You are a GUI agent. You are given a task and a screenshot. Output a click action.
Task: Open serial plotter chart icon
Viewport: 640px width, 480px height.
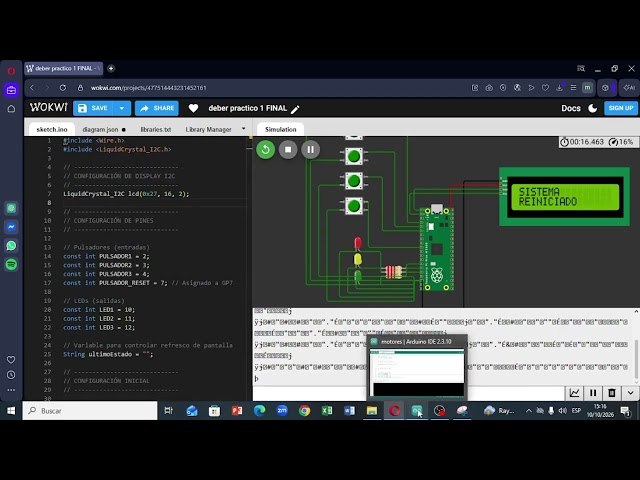[574, 393]
